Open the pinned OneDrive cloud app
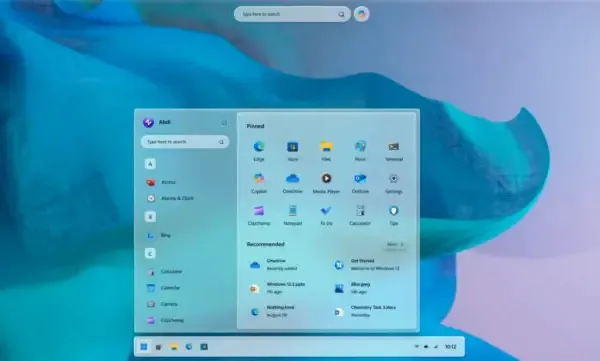600x361 pixels. tap(293, 183)
